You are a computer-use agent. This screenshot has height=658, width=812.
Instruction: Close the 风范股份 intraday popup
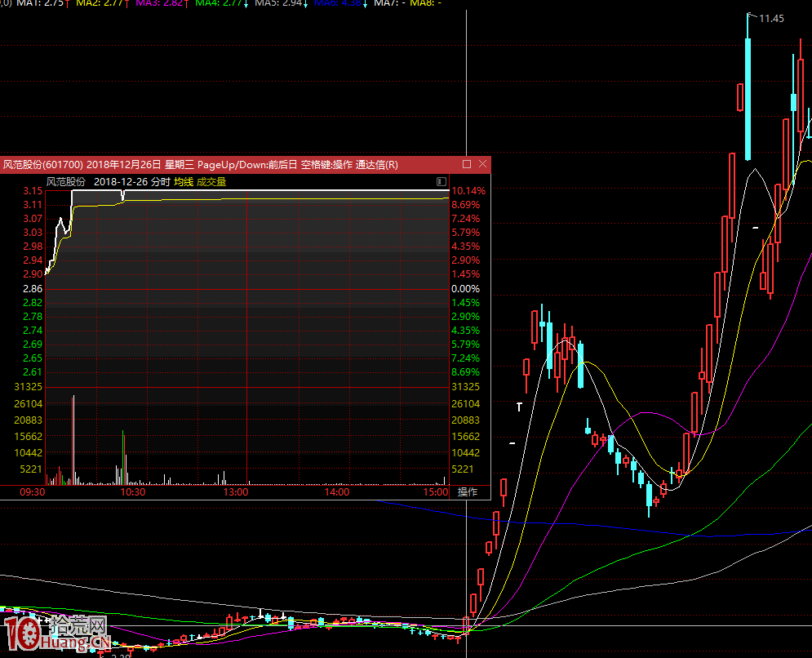coord(482,164)
